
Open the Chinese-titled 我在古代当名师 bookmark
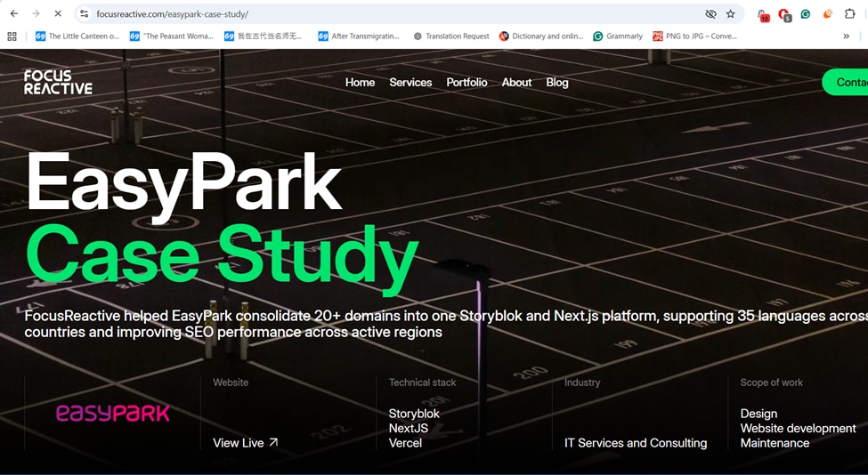click(x=264, y=36)
